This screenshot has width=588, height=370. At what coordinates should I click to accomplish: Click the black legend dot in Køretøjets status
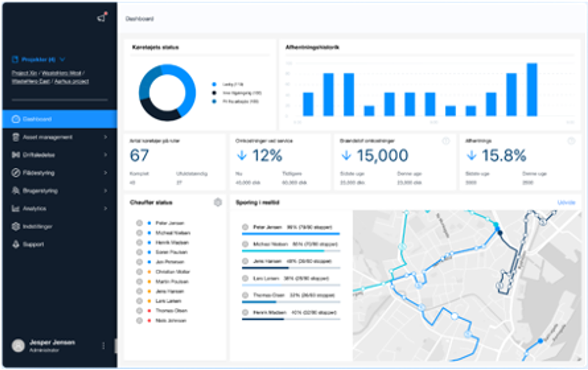(x=214, y=93)
